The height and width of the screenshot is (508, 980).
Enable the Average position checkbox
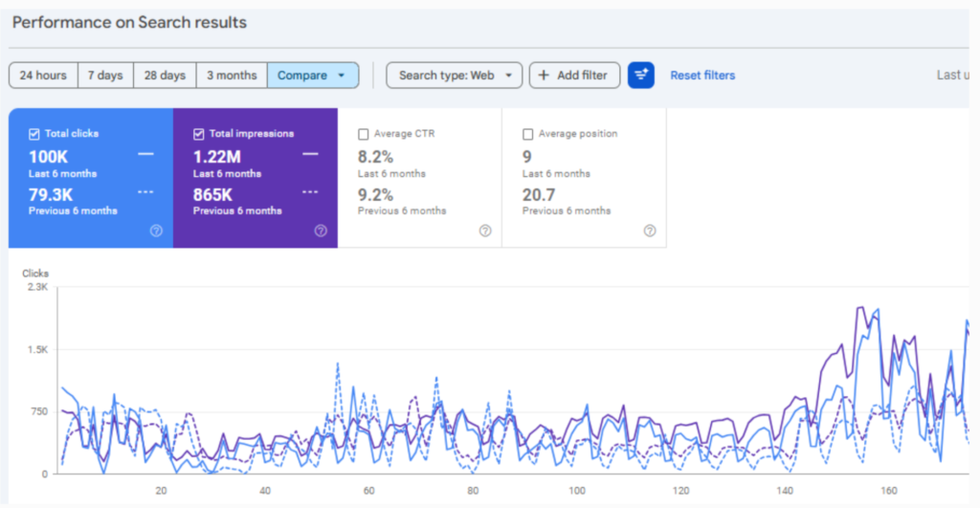click(x=528, y=134)
